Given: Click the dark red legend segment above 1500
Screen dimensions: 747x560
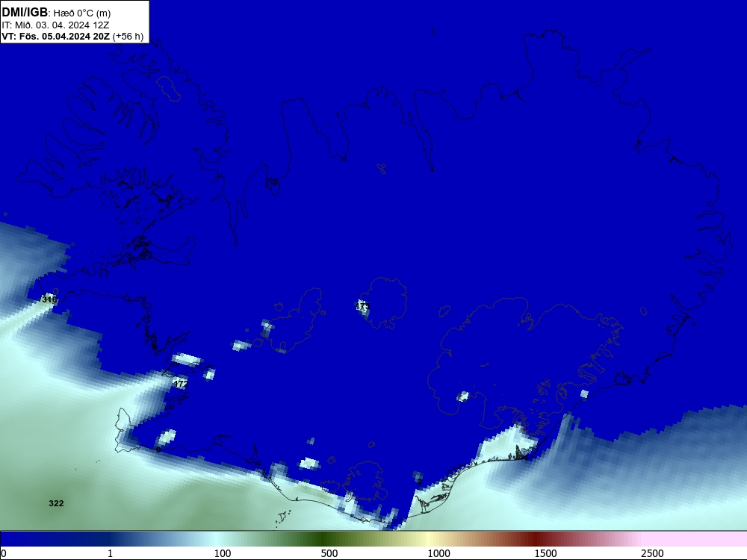Looking at the screenshot, I should (537, 539).
